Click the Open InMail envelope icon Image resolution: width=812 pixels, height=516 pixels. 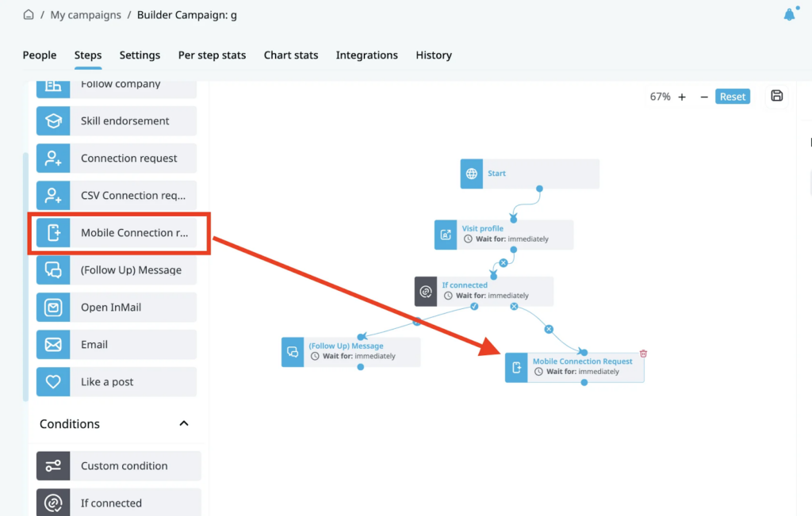(x=53, y=308)
